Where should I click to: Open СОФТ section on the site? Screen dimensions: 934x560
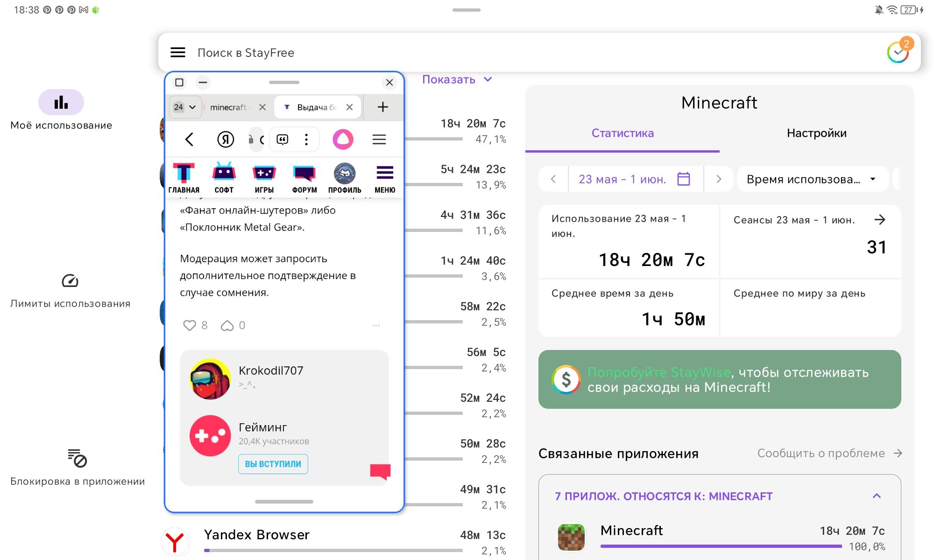coord(224,178)
